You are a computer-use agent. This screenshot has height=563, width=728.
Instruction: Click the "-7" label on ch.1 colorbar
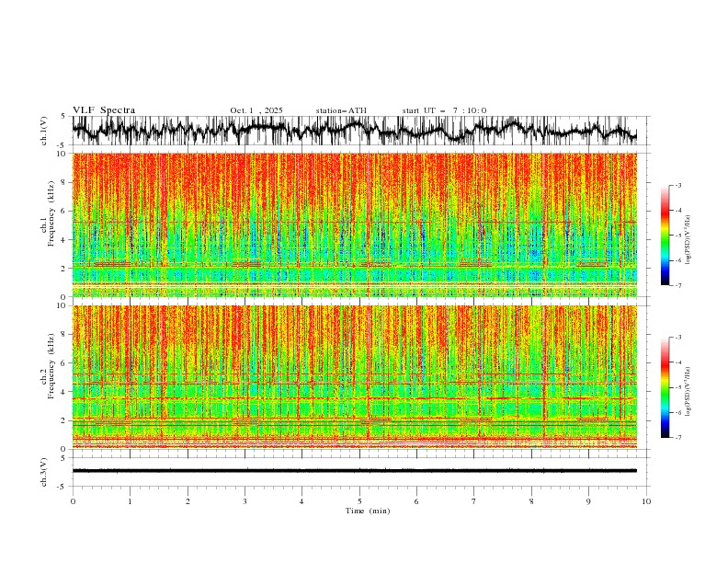click(677, 286)
